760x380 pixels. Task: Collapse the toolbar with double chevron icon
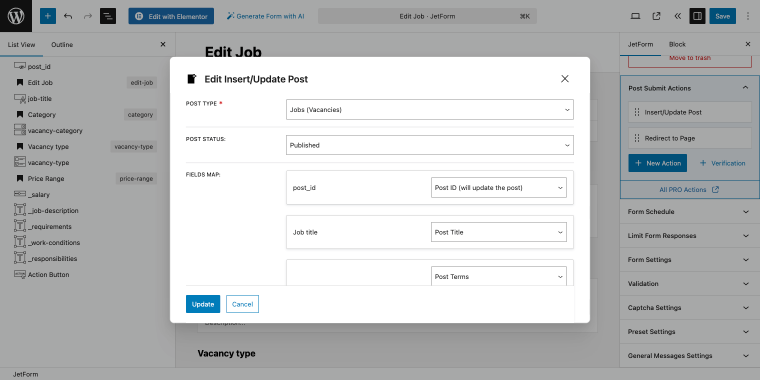pyautogui.click(x=677, y=16)
